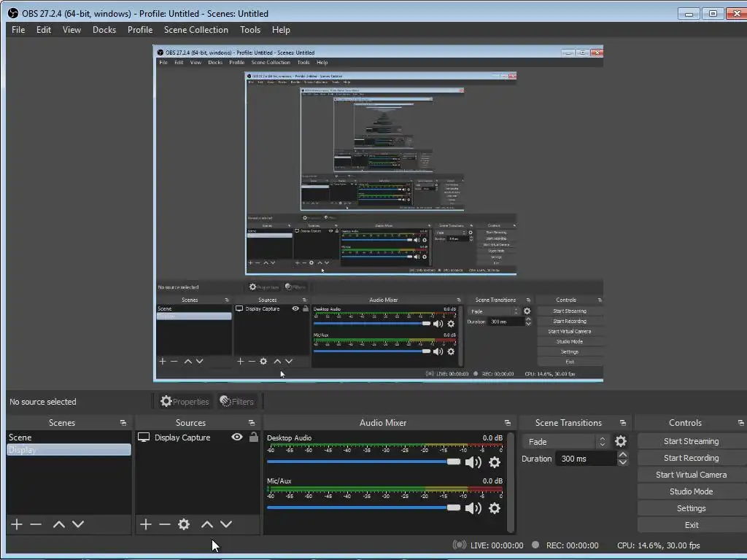Move scene down with arrow icon

tap(78, 524)
